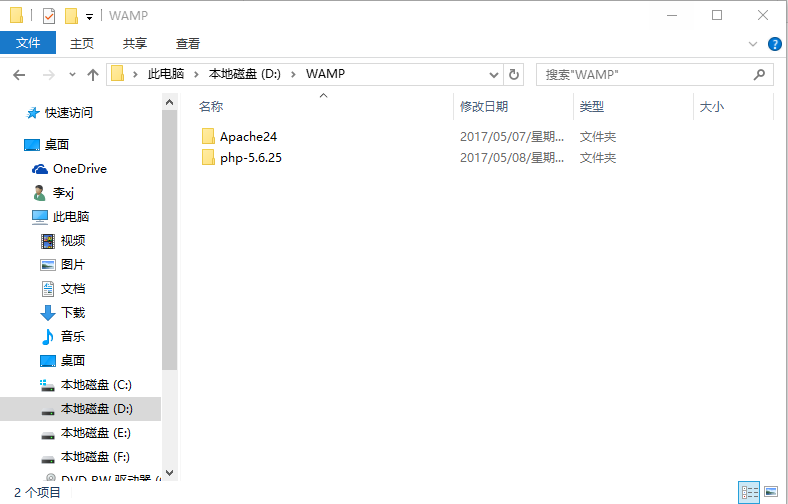Viewport: 788px width, 504px height.
Task: Refresh the WAMP folder view
Action: point(514,75)
